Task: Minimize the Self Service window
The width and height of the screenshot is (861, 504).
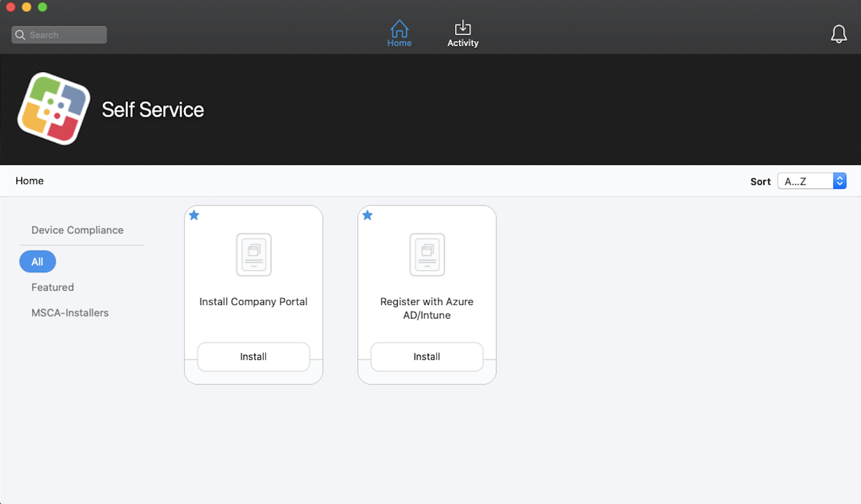Action: (26, 7)
